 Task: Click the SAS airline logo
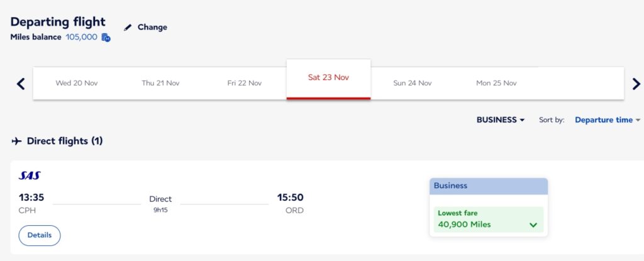click(30, 176)
